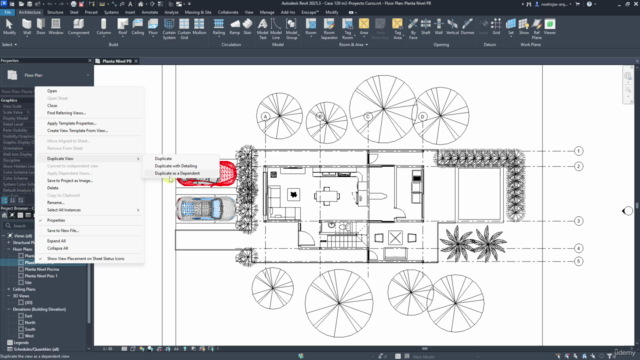Activate the Modify tool
This screenshot has width=640, height=360.
coord(9,27)
